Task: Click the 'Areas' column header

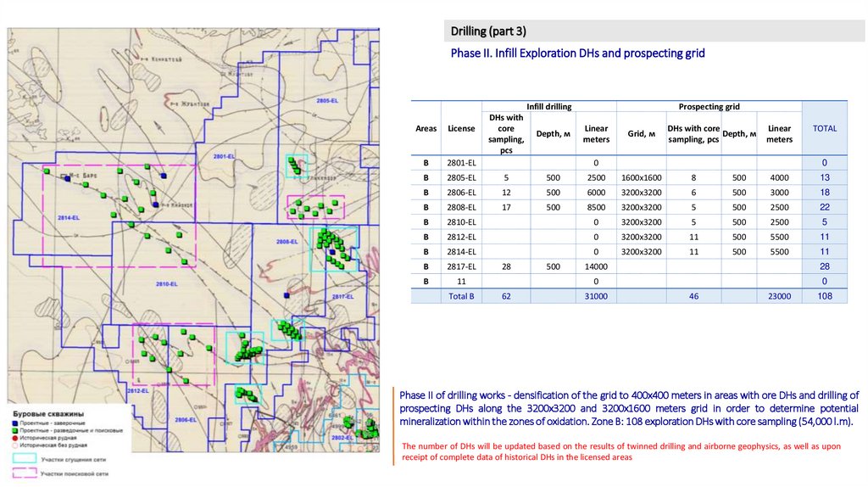Action: (426, 128)
